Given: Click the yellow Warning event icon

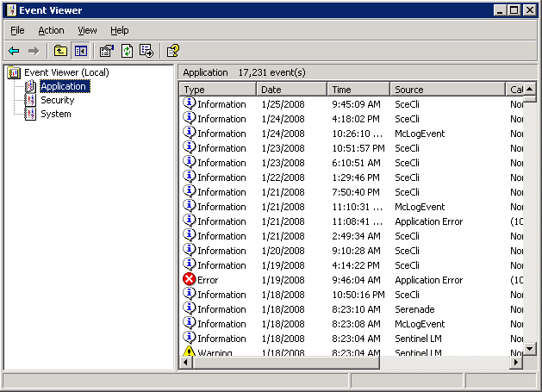Looking at the screenshot, I should click(x=189, y=351).
